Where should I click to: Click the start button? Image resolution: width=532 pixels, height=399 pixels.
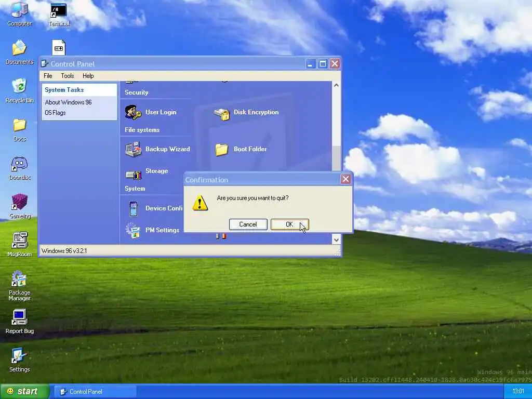25,392
